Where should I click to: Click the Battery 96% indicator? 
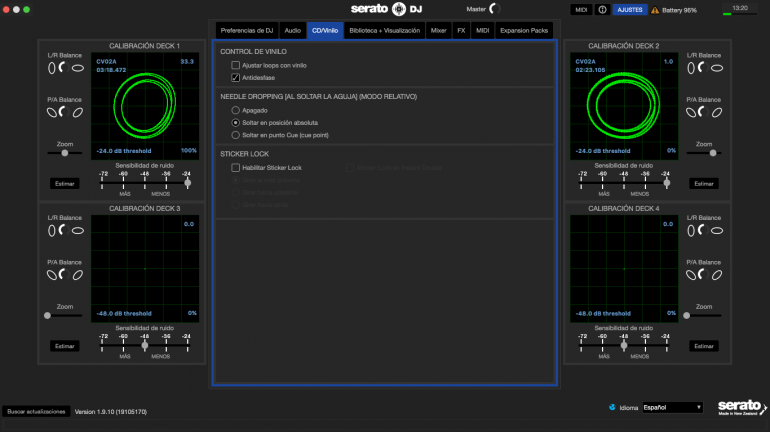point(679,10)
